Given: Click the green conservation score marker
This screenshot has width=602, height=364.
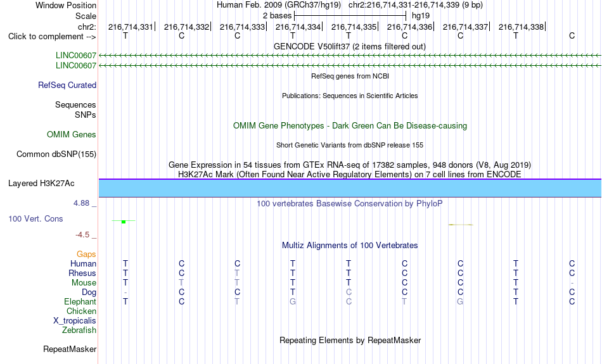Looking at the screenshot, I should tap(124, 222).
